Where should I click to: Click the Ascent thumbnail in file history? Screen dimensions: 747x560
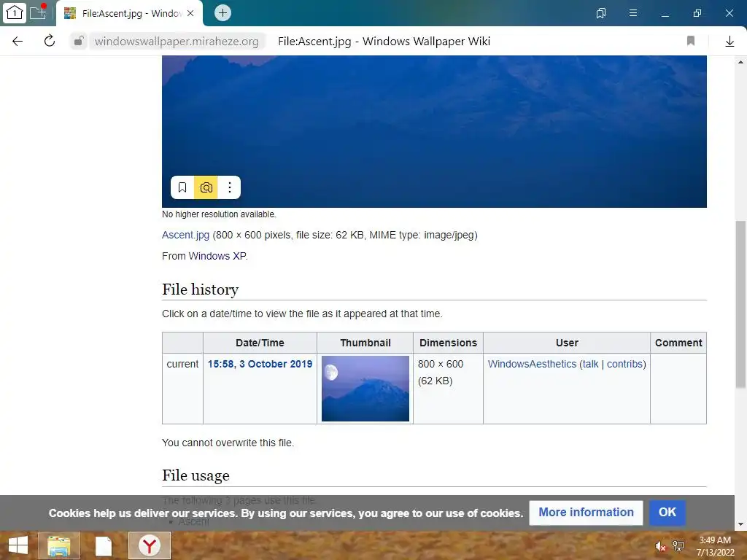365,389
